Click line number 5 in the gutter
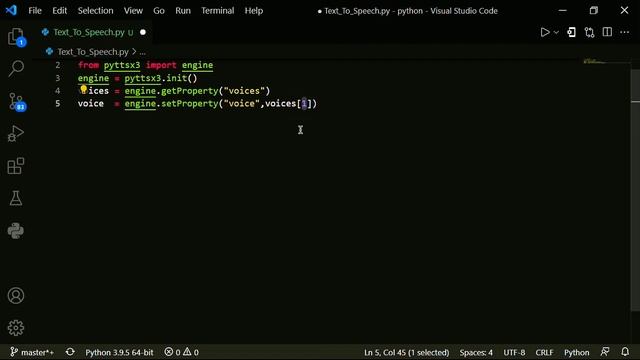The image size is (640, 360). click(58, 104)
